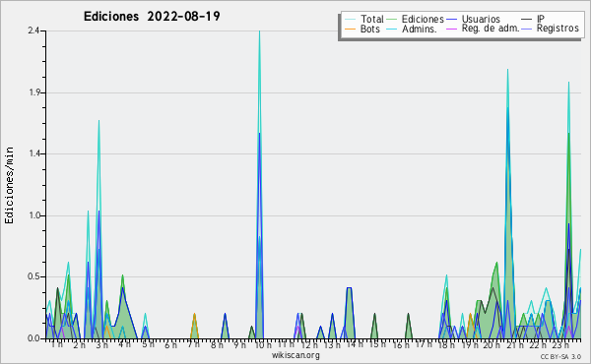
Task: Click the 'IP' legend label
Action: tap(541, 19)
